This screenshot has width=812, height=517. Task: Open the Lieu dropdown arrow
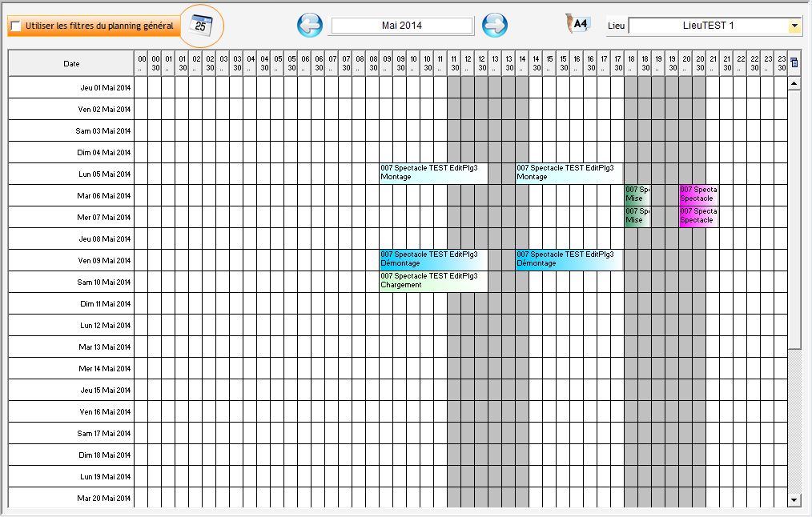tap(794, 26)
